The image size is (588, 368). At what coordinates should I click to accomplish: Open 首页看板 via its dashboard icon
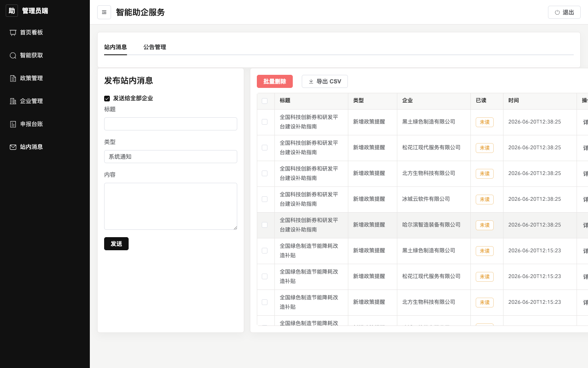(x=13, y=33)
